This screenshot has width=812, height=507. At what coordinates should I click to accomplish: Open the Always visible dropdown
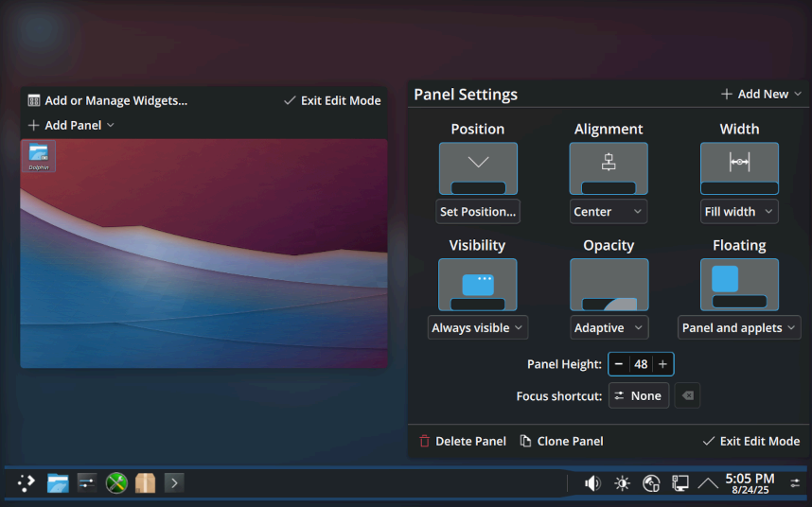coord(478,327)
